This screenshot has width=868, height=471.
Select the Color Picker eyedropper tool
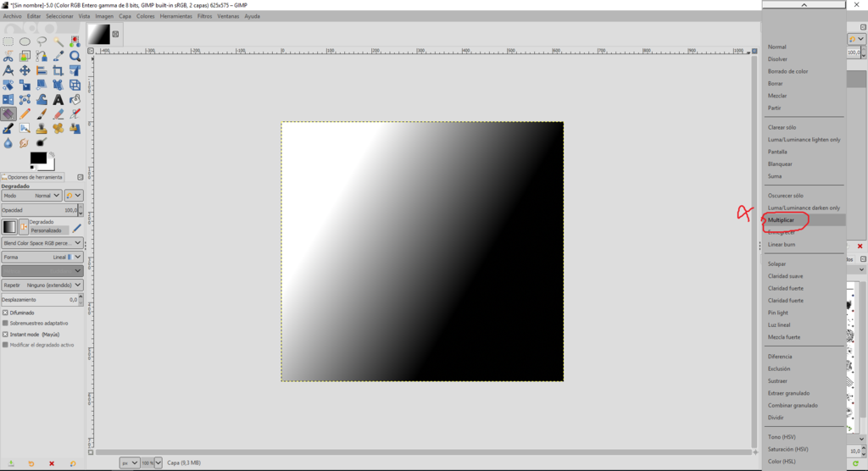pos(58,56)
